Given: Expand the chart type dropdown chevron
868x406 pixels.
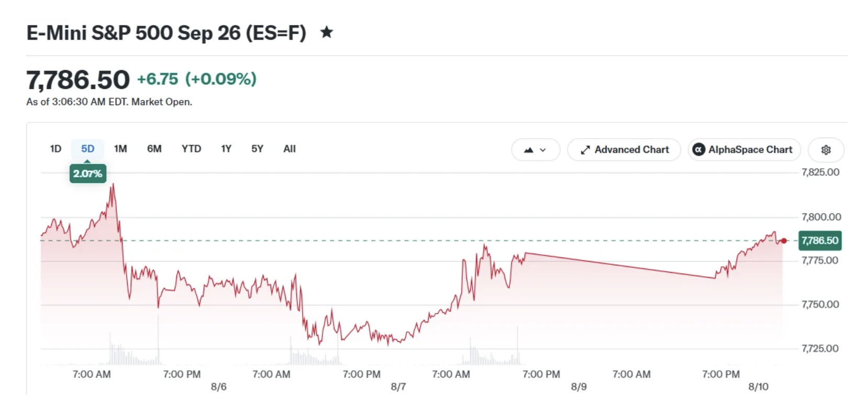Looking at the screenshot, I should (543, 150).
